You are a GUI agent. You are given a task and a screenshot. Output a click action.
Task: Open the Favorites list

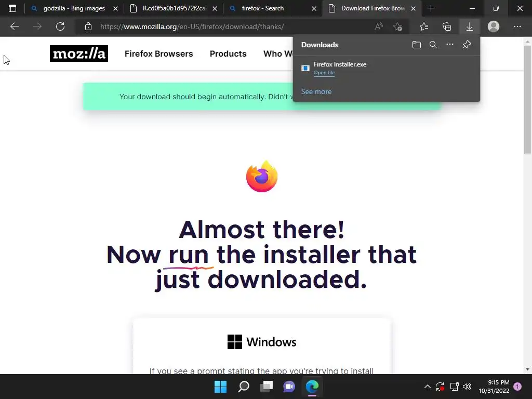[424, 26]
